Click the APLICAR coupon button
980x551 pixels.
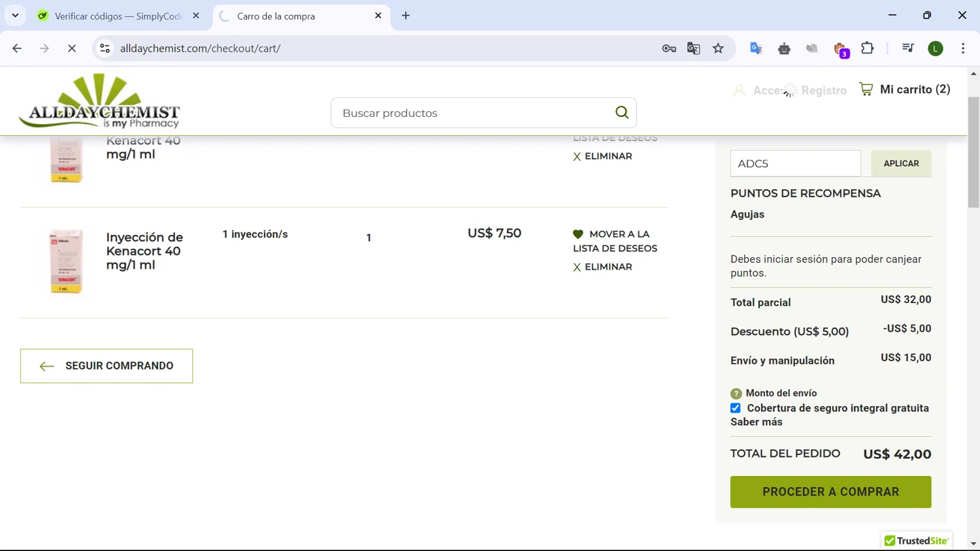[x=901, y=164]
